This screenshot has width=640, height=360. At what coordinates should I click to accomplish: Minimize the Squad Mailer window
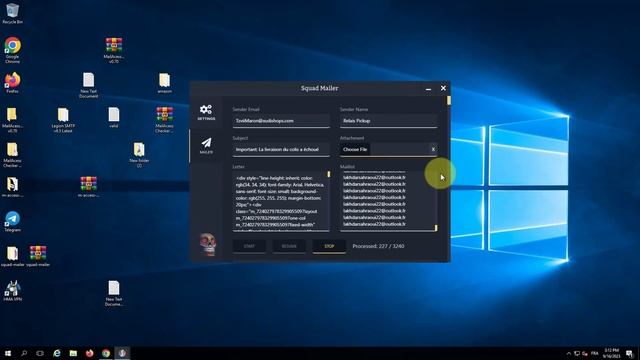coord(428,88)
